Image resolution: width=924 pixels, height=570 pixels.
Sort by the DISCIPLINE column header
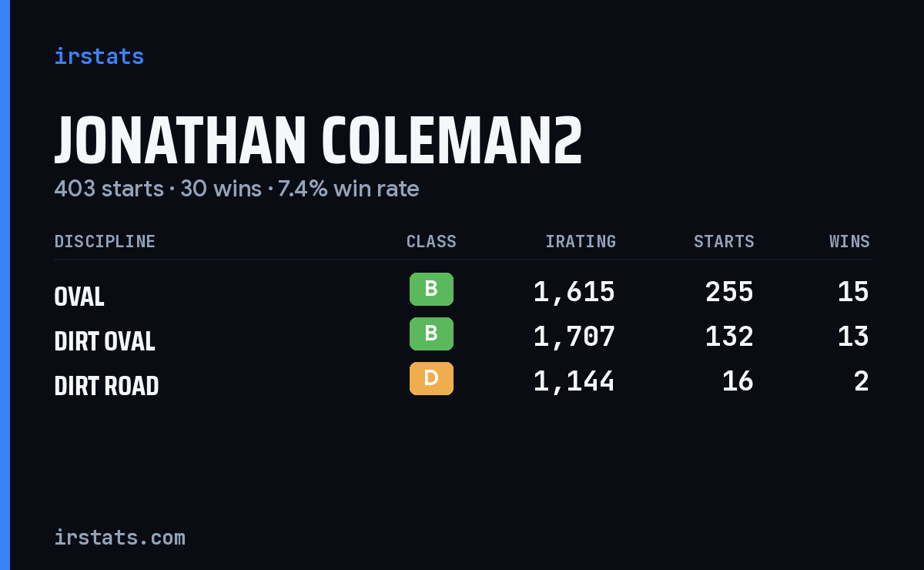coord(105,242)
